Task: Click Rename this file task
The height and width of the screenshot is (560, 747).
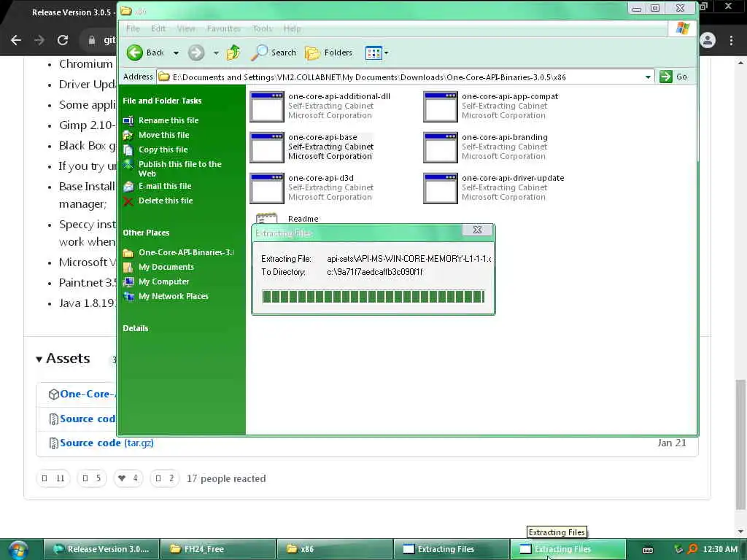Action: [169, 120]
